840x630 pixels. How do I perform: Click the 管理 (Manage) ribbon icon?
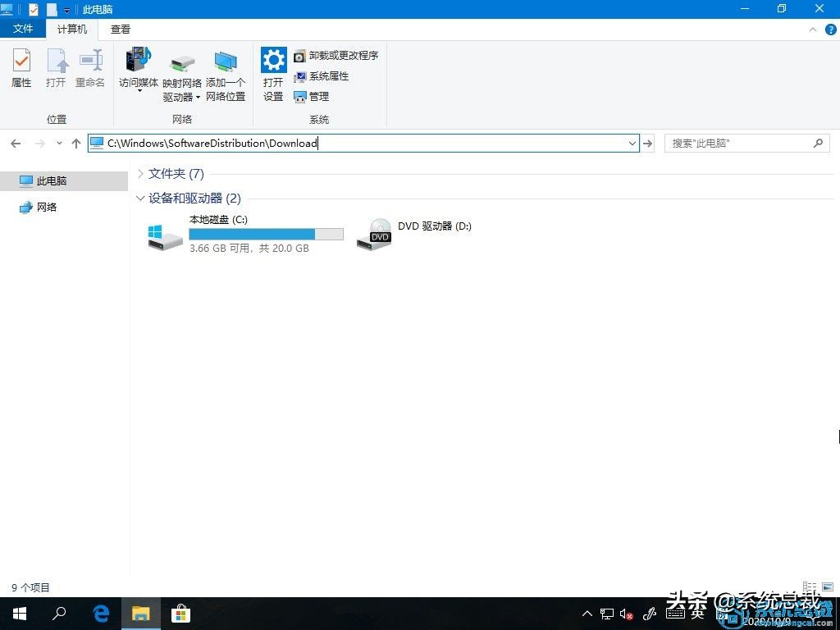[316, 96]
